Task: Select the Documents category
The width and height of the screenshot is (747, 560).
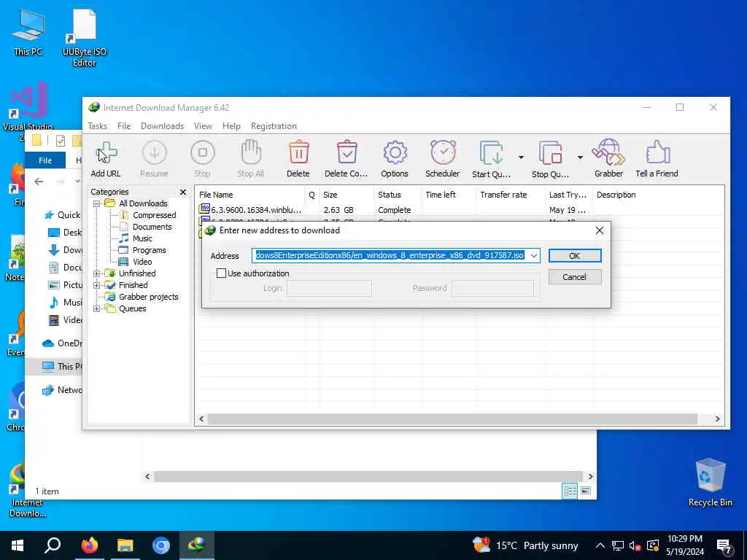Action: click(145, 227)
